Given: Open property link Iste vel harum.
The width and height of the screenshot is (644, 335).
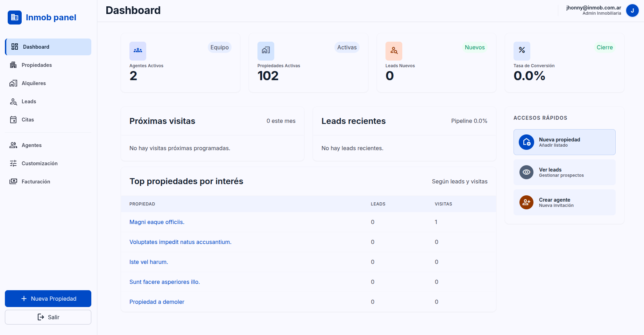Looking at the screenshot, I should [149, 262].
